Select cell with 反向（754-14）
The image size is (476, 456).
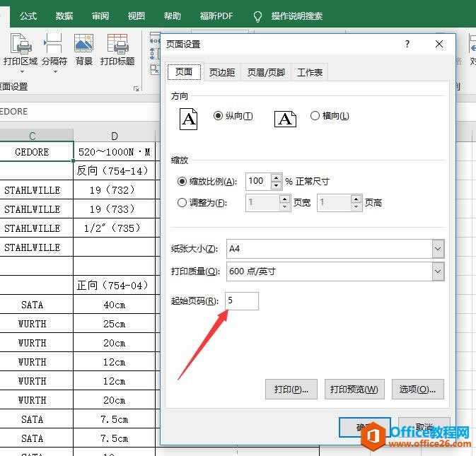tap(114, 171)
